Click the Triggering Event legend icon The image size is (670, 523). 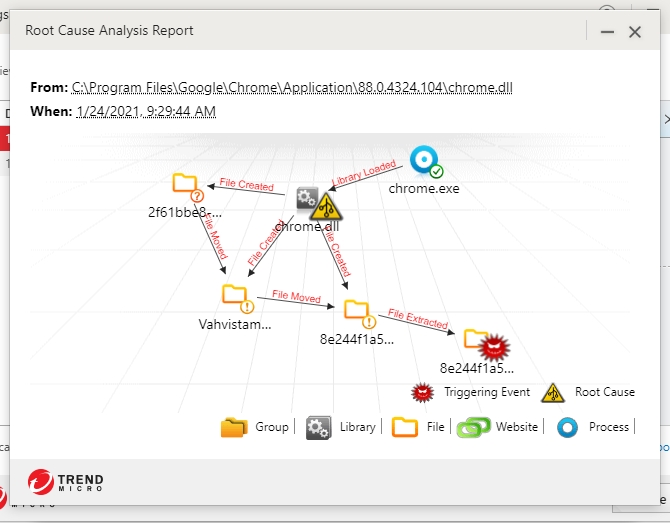pyautogui.click(x=422, y=392)
